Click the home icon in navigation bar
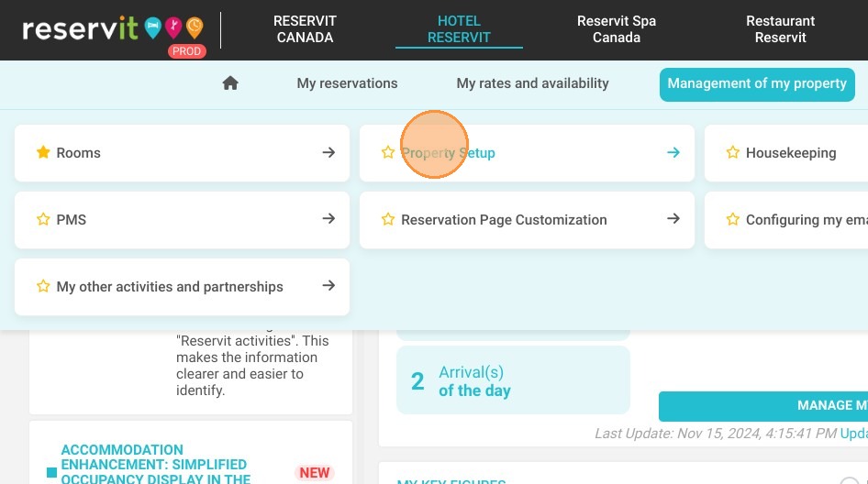The height and width of the screenshot is (484, 868). point(230,83)
